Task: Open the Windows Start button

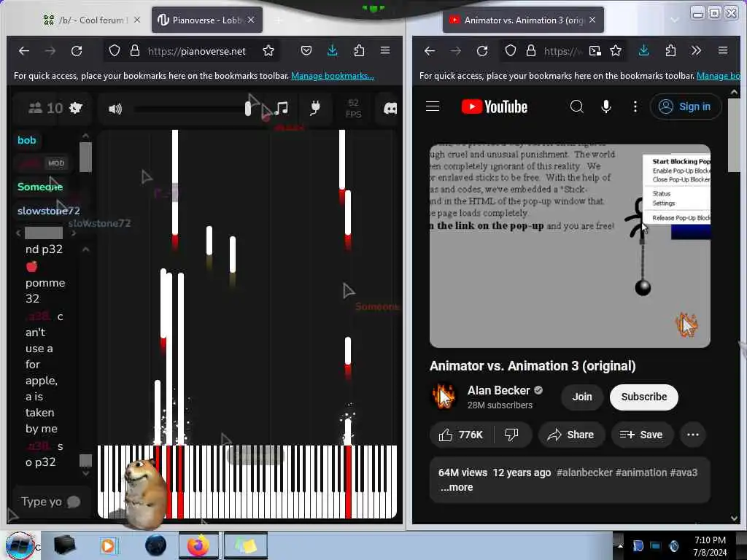Action: [20, 545]
